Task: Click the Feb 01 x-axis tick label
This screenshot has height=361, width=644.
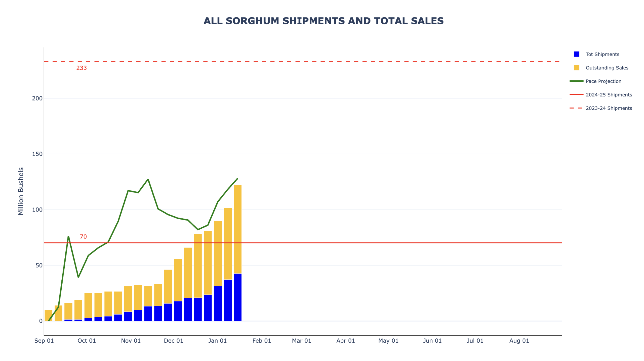Action: point(262,341)
